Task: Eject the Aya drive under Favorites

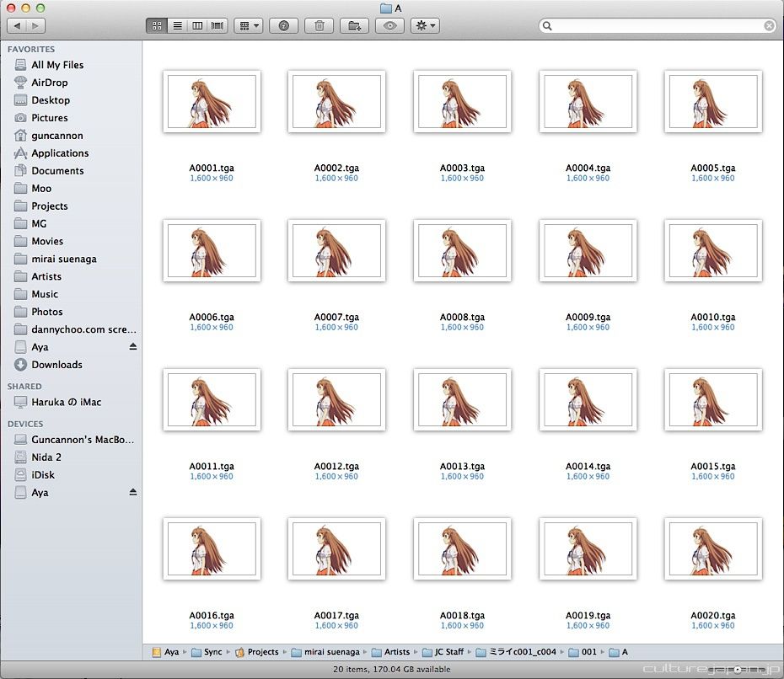Action: click(x=132, y=347)
